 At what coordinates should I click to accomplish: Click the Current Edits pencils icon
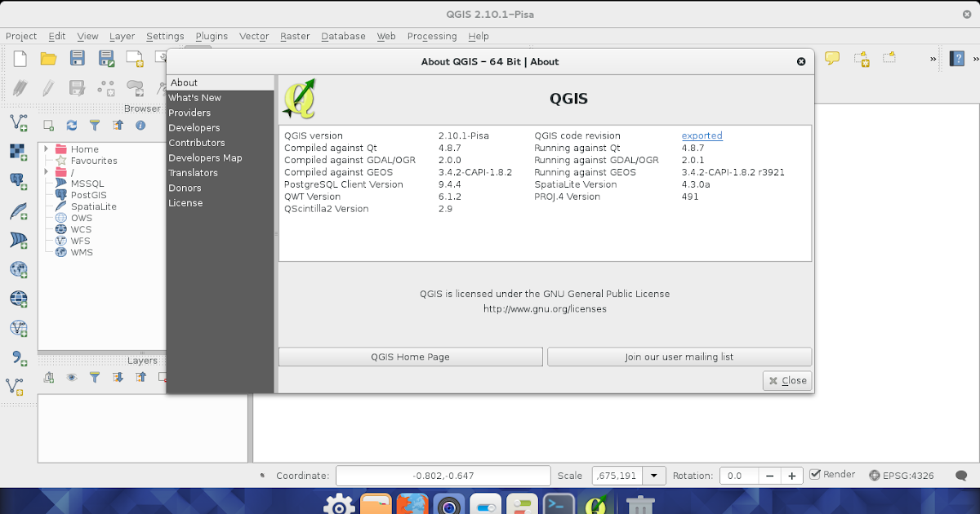click(20, 87)
